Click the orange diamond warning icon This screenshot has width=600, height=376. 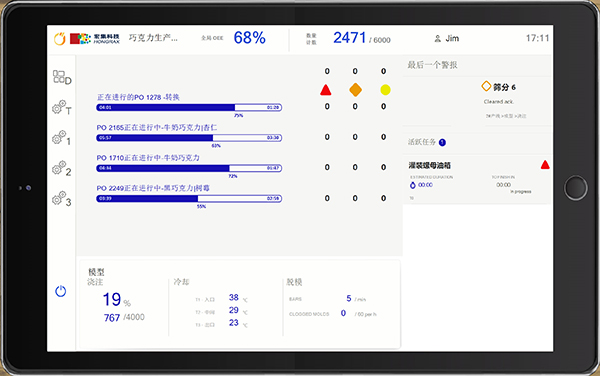355,90
